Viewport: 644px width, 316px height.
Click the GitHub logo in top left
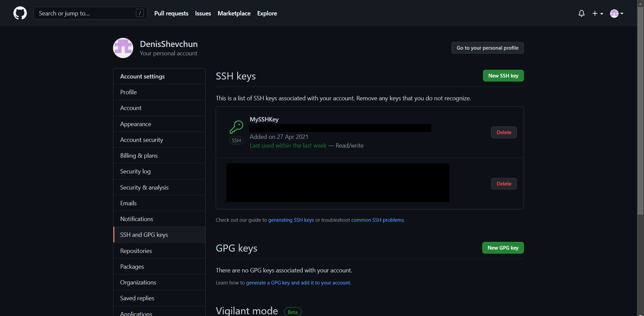[20, 13]
